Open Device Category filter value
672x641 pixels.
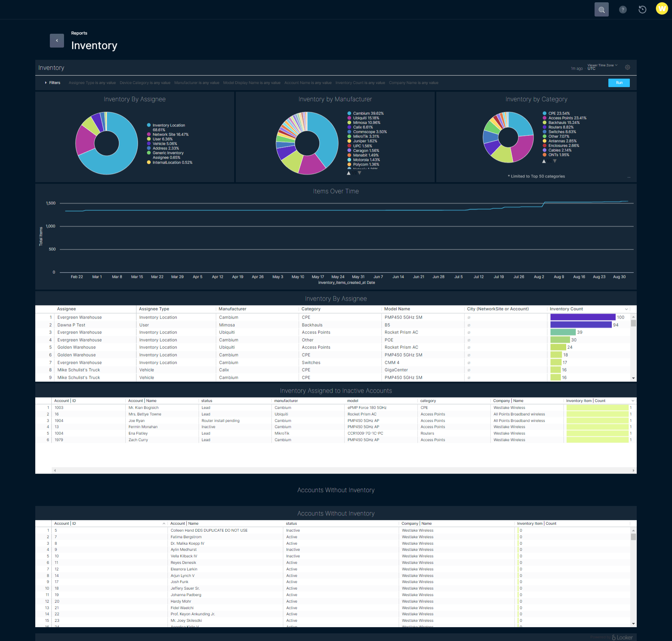(x=145, y=83)
